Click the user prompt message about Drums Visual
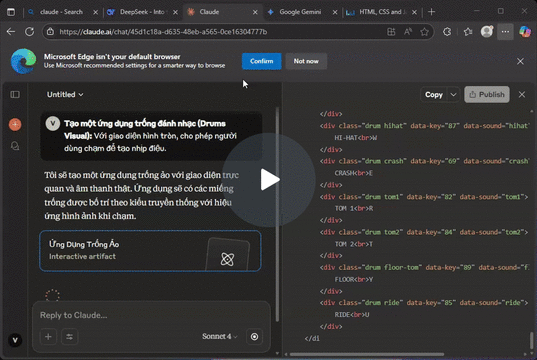Image resolution: width=537 pixels, height=360 pixels. 151,136
